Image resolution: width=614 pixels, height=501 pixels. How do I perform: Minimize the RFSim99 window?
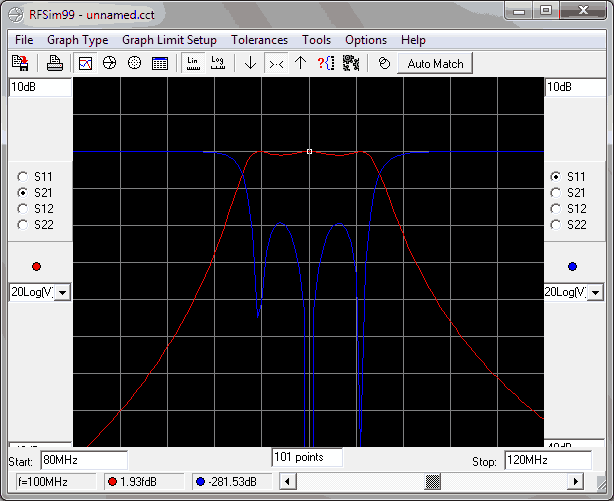click(519, 11)
